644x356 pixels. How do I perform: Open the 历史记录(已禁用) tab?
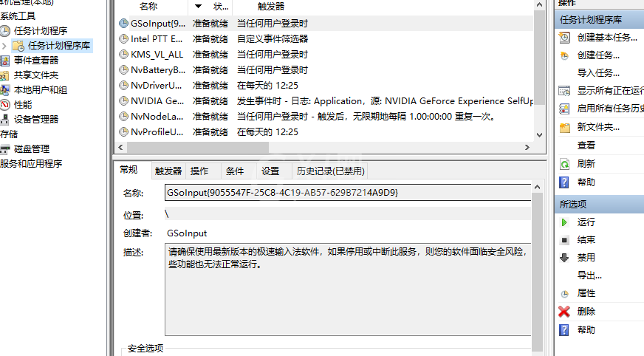point(331,171)
